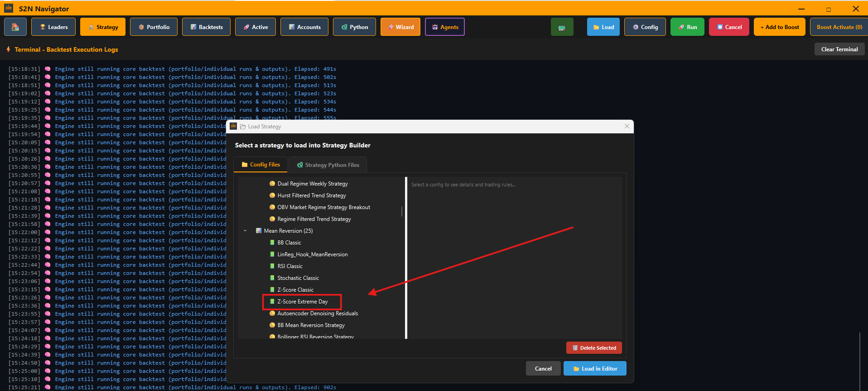Select BB Classic config

[x=289, y=243]
